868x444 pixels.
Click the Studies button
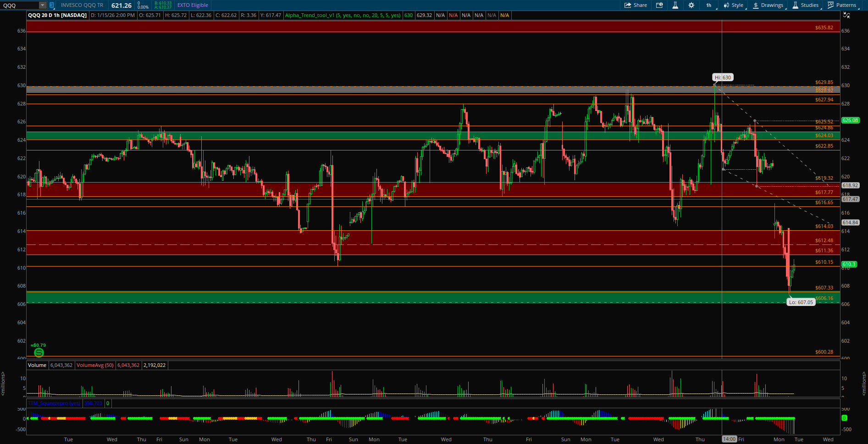pyautogui.click(x=806, y=5)
